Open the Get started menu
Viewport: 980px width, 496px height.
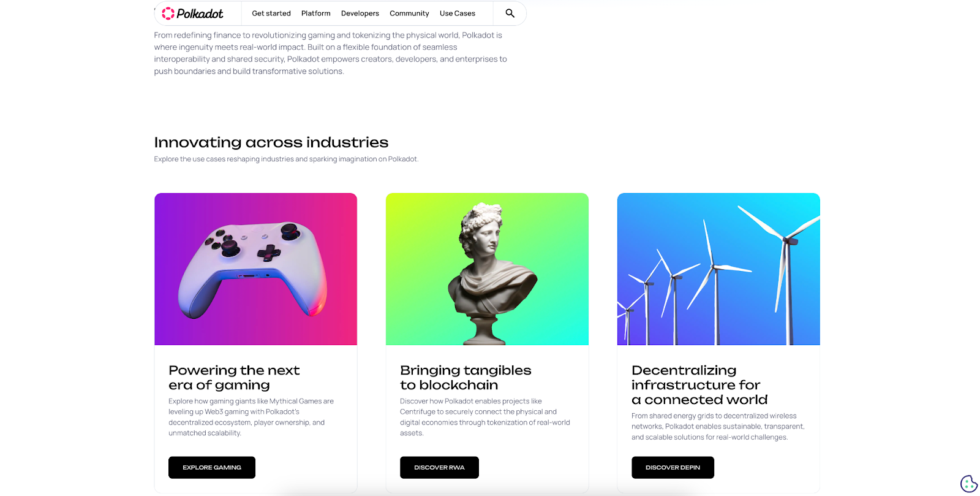(x=271, y=13)
